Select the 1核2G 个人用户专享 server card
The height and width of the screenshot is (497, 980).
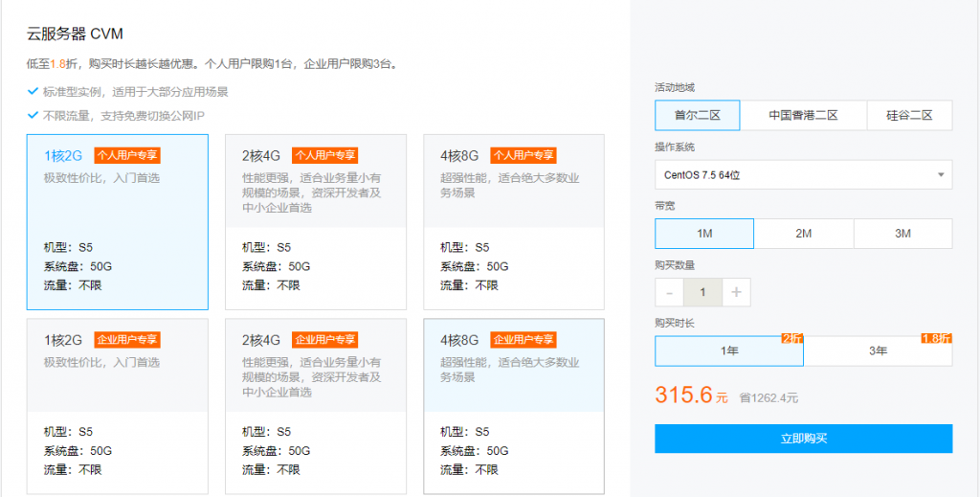coord(117,222)
